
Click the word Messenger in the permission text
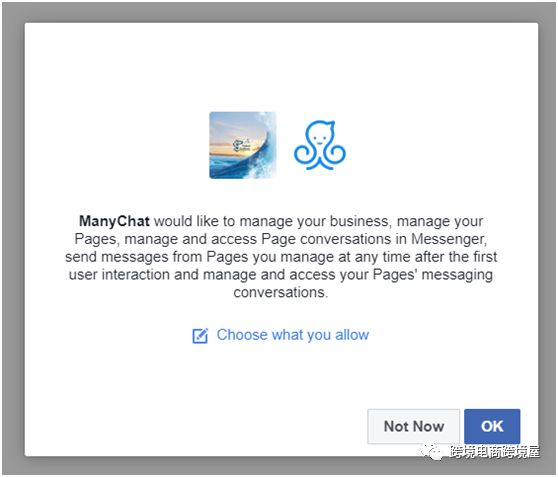click(449, 239)
